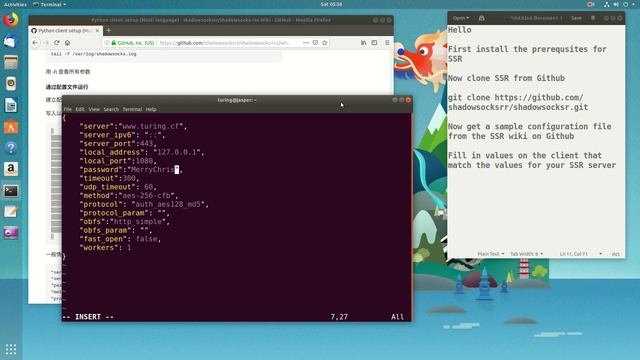Go back in Firefox

coord(35,42)
